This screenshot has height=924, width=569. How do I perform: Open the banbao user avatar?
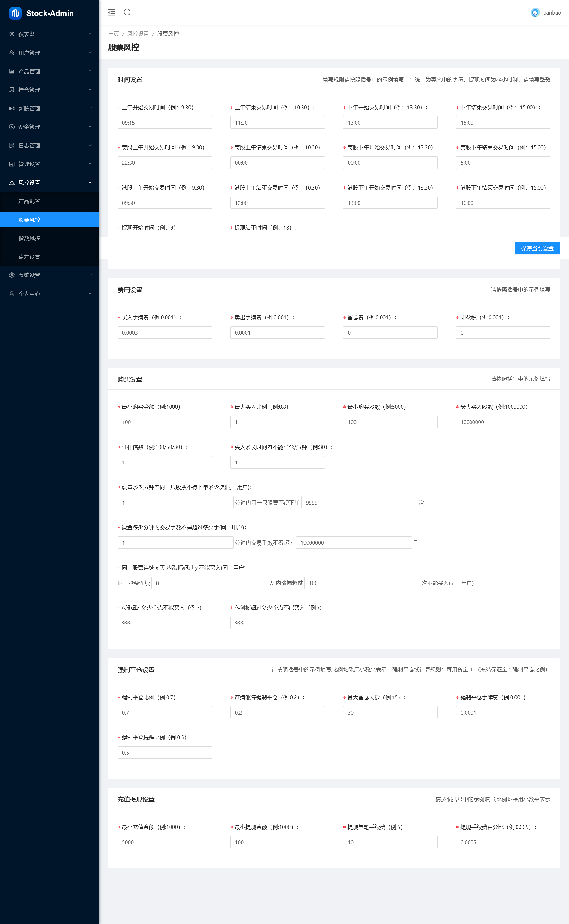(536, 12)
